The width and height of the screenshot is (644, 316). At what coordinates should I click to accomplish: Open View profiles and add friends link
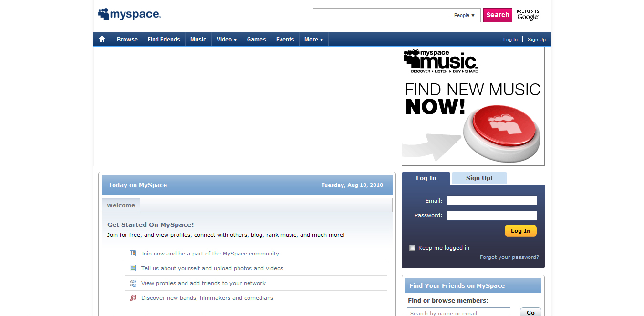203,283
